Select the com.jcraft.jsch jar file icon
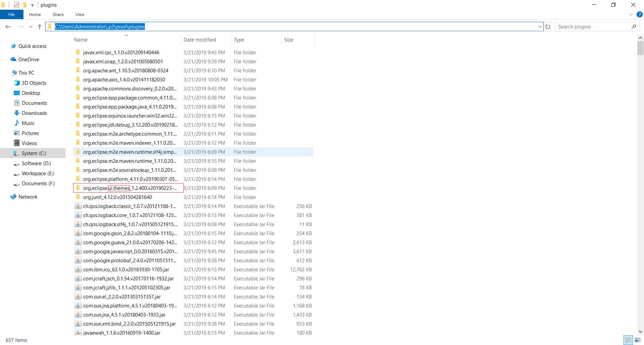The height and width of the screenshot is (345, 644). pyautogui.click(x=78, y=278)
